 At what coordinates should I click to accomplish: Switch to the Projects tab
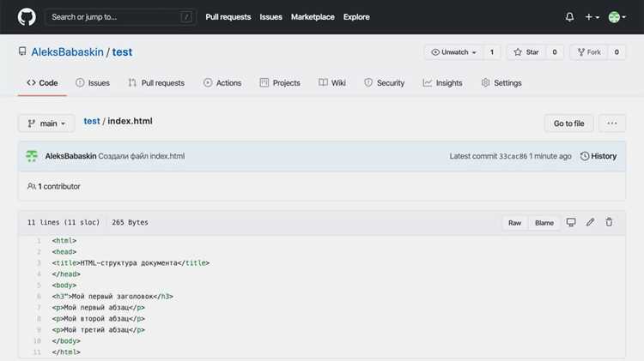point(280,83)
